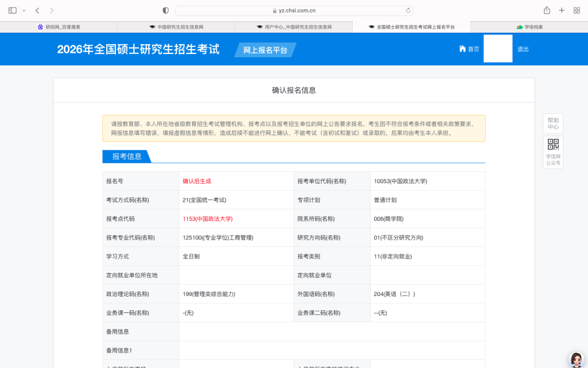Screen dimensions: 588x368
Task: Open the sidebar tab group dropdown chevron
Action: click(x=24, y=10)
